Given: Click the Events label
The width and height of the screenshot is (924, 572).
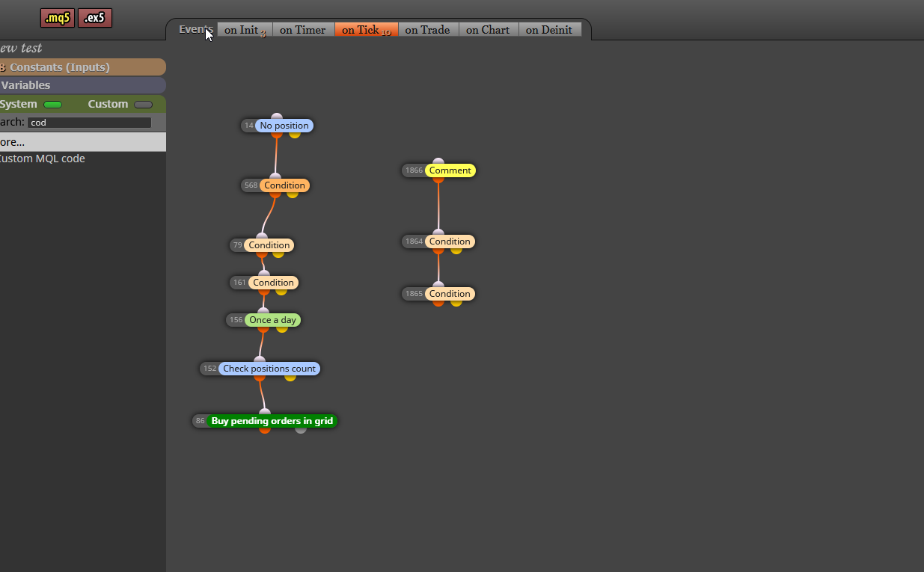Looking at the screenshot, I should 196,29.
